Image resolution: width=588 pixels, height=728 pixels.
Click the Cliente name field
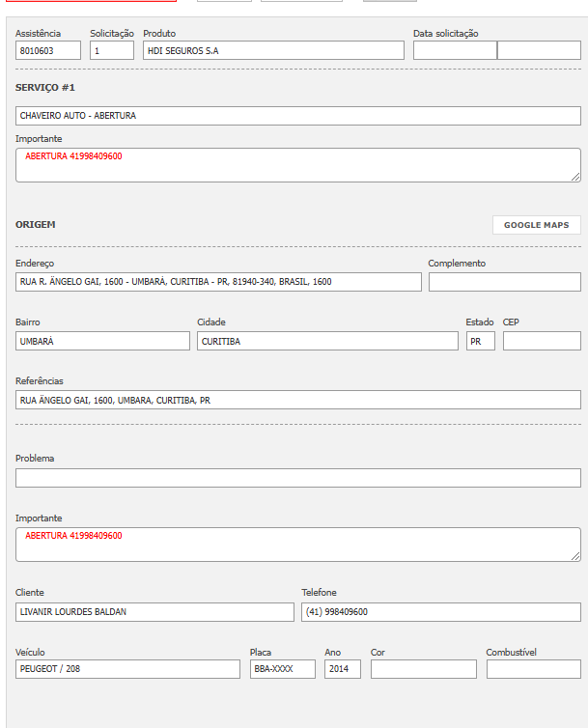(154, 611)
